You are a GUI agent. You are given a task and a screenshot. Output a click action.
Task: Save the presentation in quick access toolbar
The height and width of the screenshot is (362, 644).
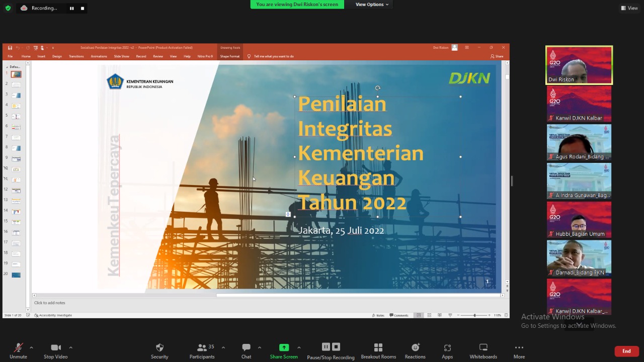click(x=10, y=48)
